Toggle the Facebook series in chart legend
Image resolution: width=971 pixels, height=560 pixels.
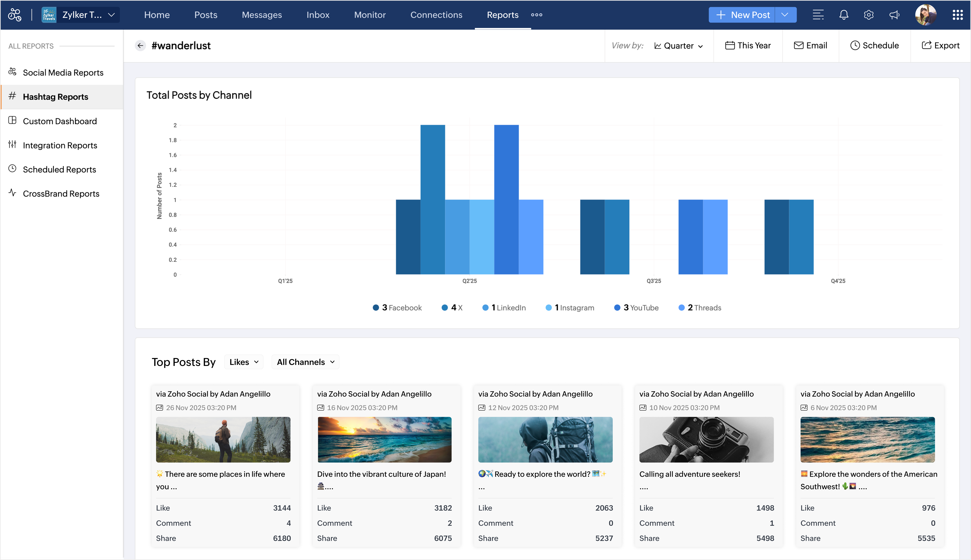pos(397,308)
